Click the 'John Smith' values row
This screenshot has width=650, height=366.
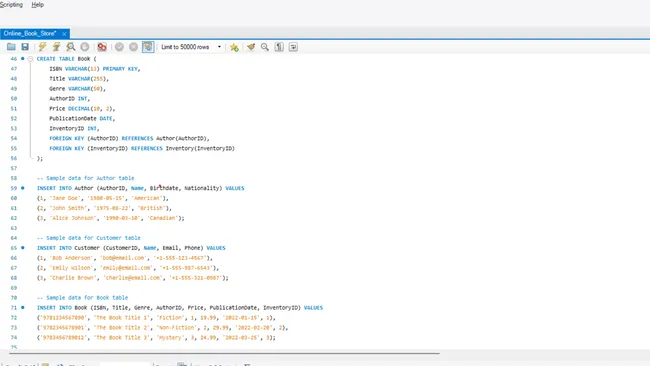click(104, 208)
